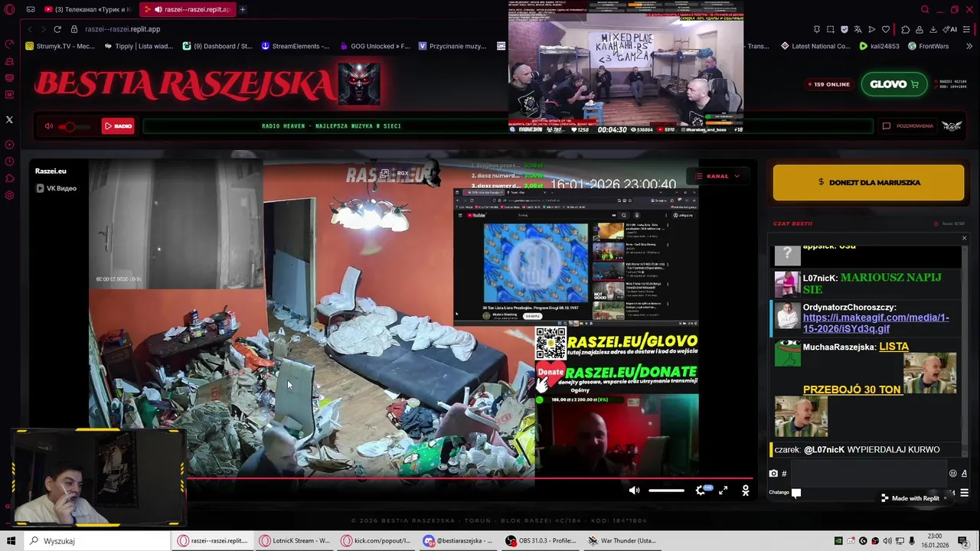Seek on the red video progress bar
Screen dimensions: 980x551
click(469, 479)
